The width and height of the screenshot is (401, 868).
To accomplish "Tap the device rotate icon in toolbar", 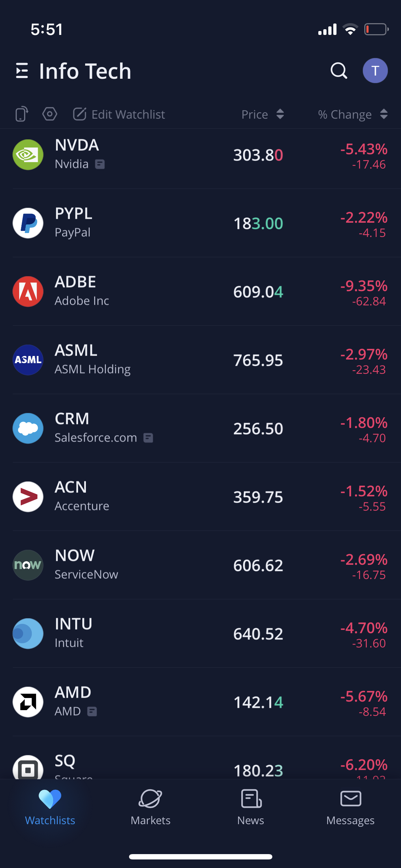I will pyautogui.click(x=22, y=114).
